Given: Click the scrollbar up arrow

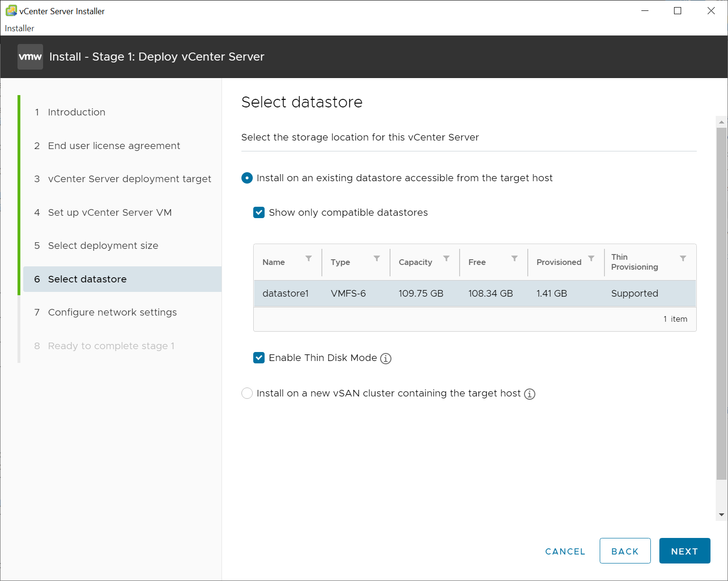Looking at the screenshot, I should pyautogui.click(x=721, y=122).
